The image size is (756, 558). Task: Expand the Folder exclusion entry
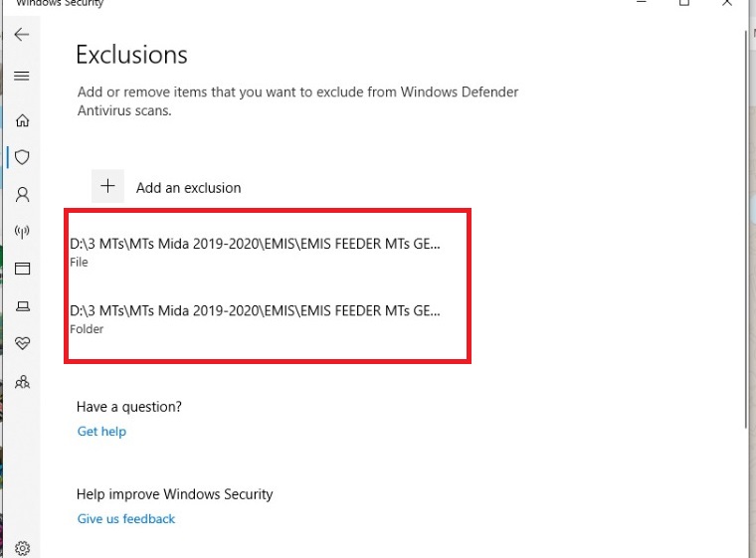[x=255, y=316]
